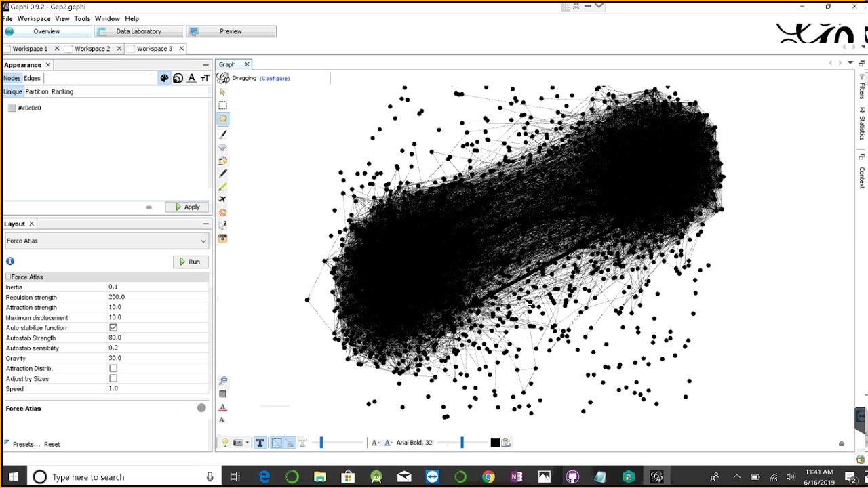Click the Run layout button
The image size is (868, 488).
[x=190, y=262]
